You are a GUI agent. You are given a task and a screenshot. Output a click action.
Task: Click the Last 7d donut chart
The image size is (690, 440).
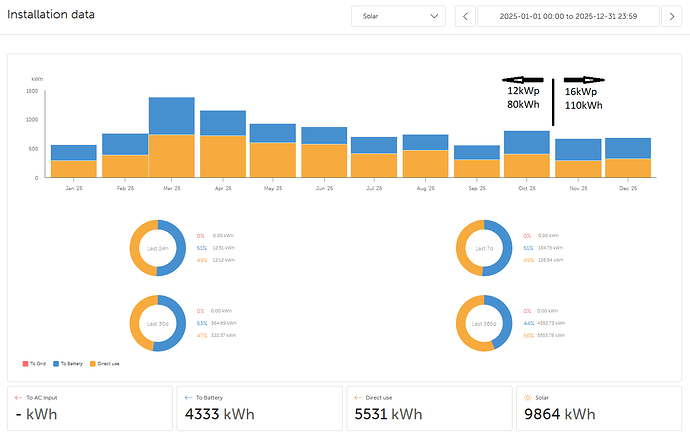[x=483, y=247]
